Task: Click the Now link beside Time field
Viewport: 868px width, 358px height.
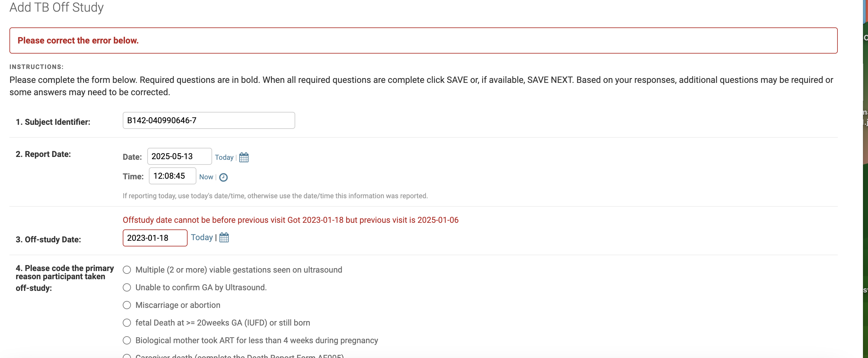Action: tap(206, 177)
